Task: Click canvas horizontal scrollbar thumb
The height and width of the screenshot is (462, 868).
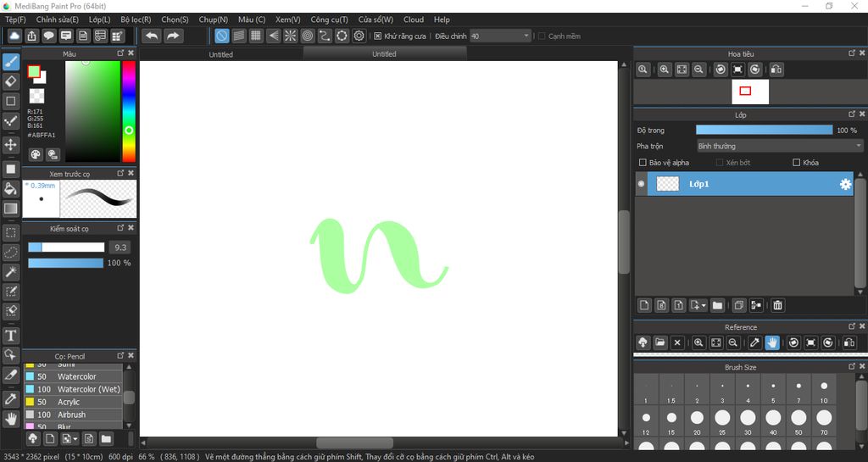Action: pyautogui.click(x=354, y=443)
